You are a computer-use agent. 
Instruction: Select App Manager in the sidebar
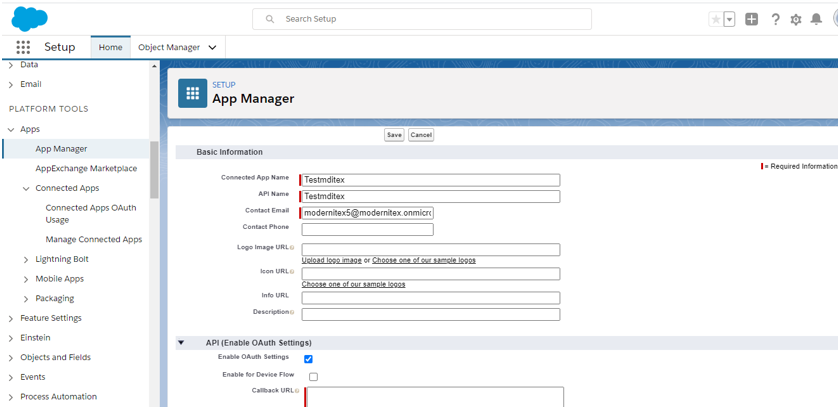[76, 149]
